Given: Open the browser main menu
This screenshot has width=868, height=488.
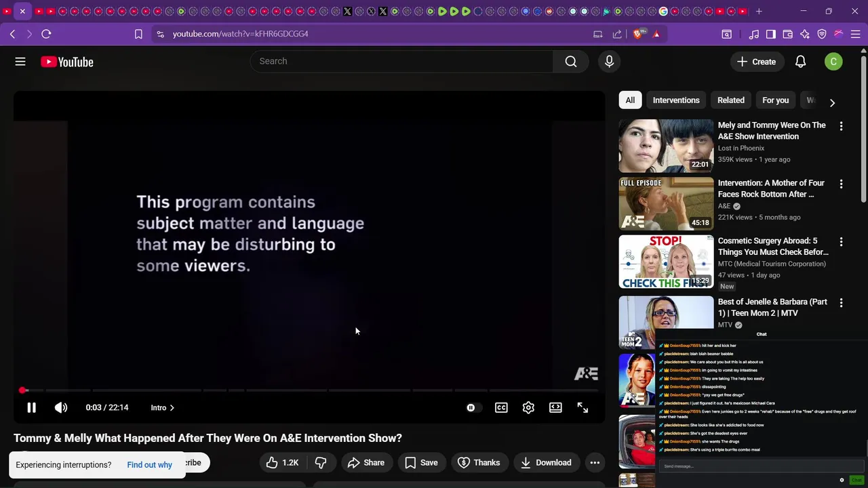Looking at the screenshot, I should point(856,34).
